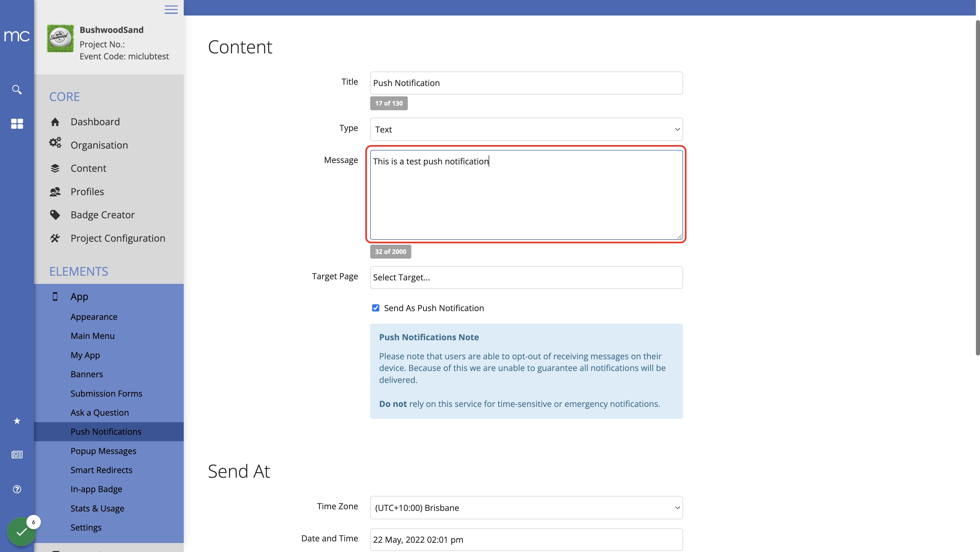The width and height of the screenshot is (980, 552).
Task: Open Smart Redirects sidebar item
Action: (x=102, y=470)
